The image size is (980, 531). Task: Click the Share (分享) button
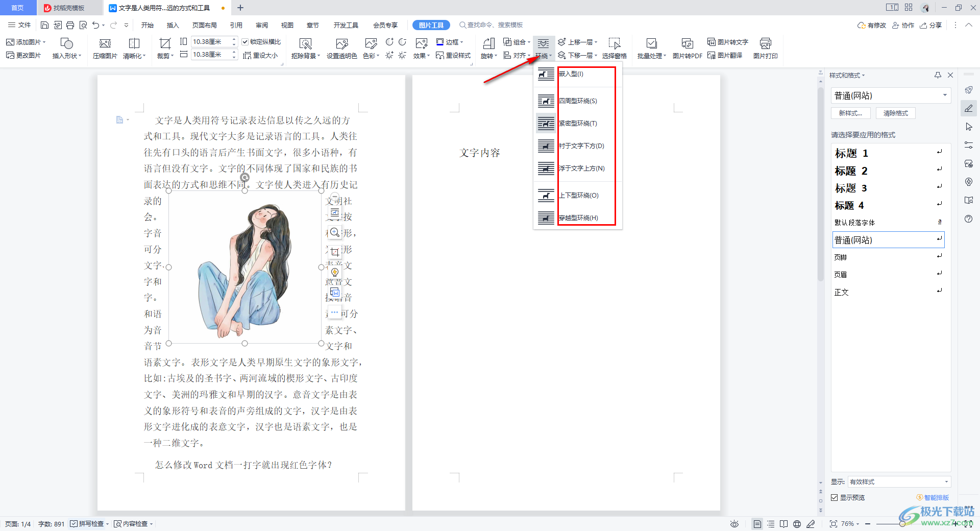point(931,25)
